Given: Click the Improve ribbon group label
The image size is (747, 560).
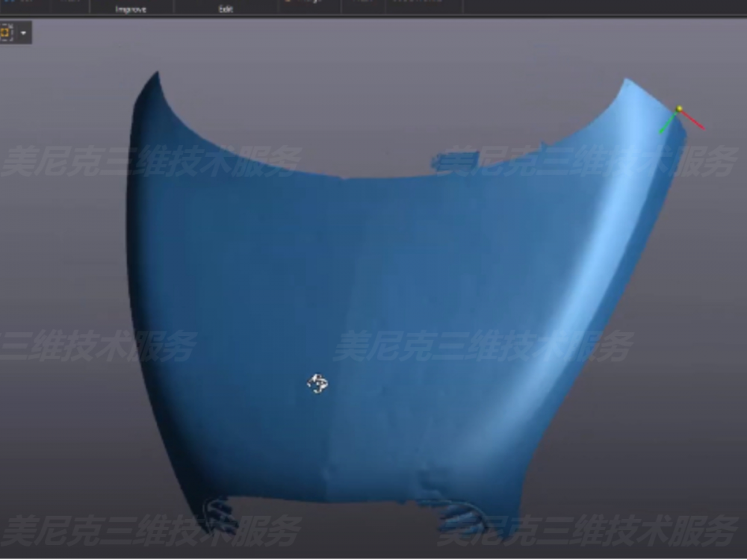Looking at the screenshot, I should 131,9.
